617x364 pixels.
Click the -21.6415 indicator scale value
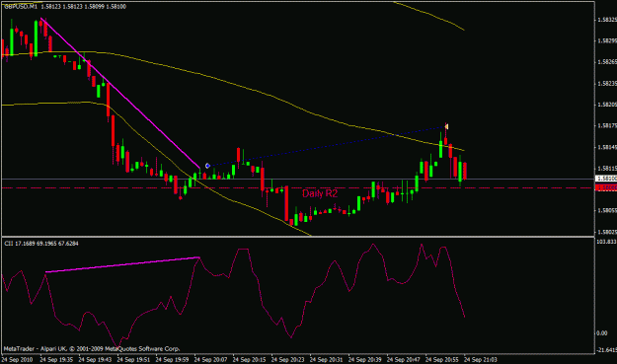pyautogui.click(x=606, y=350)
